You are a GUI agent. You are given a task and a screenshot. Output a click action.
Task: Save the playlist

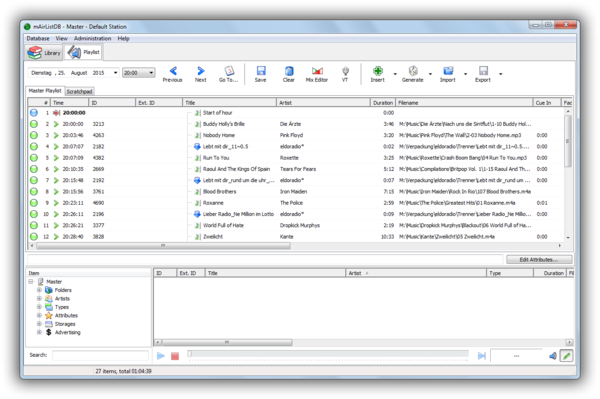[x=261, y=74]
